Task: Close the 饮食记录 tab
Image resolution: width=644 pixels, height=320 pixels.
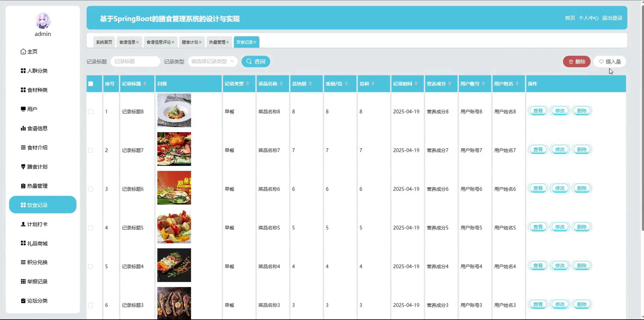Action: point(255,42)
